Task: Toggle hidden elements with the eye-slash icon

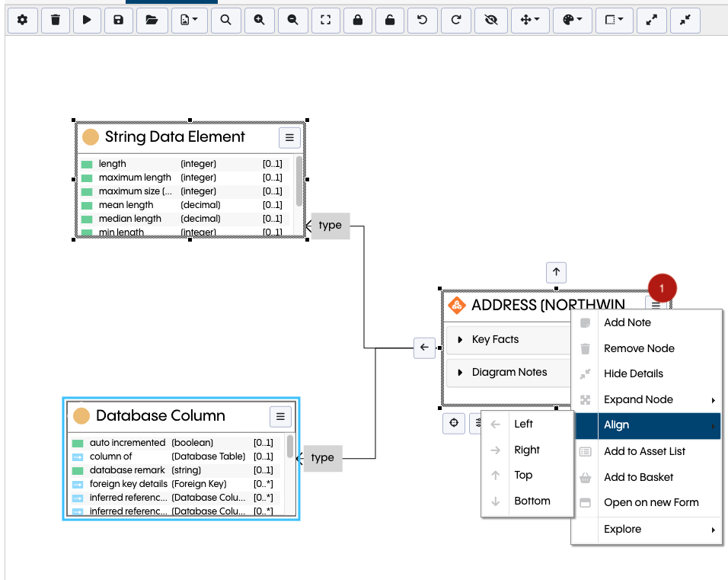Action: pyautogui.click(x=490, y=21)
